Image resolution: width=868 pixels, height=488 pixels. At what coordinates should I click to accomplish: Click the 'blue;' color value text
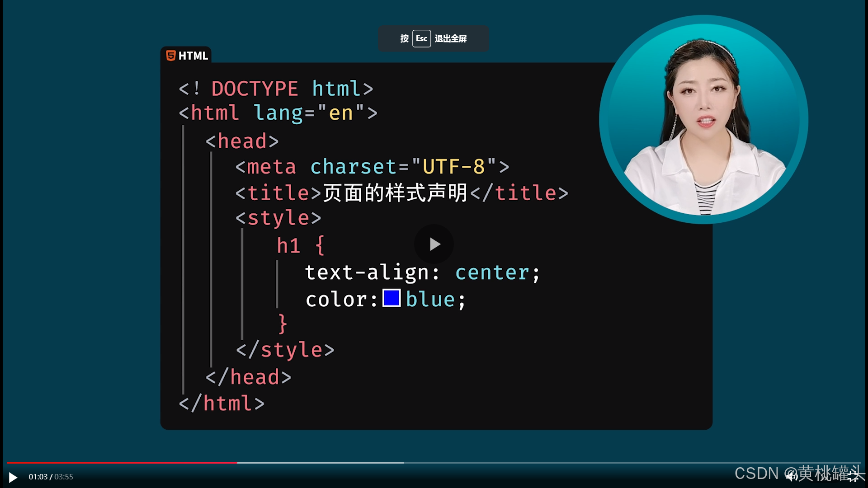pos(435,300)
